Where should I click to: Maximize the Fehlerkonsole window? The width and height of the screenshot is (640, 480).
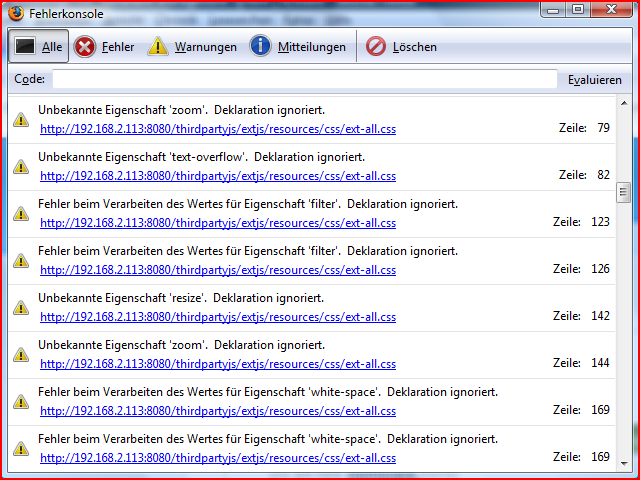[x=578, y=10]
